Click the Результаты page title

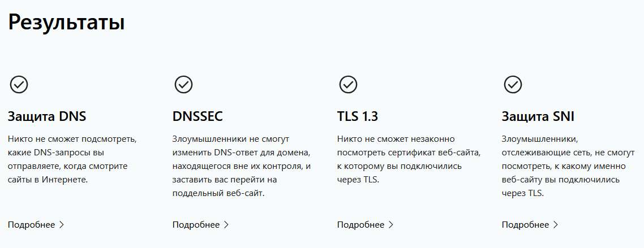point(66,22)
